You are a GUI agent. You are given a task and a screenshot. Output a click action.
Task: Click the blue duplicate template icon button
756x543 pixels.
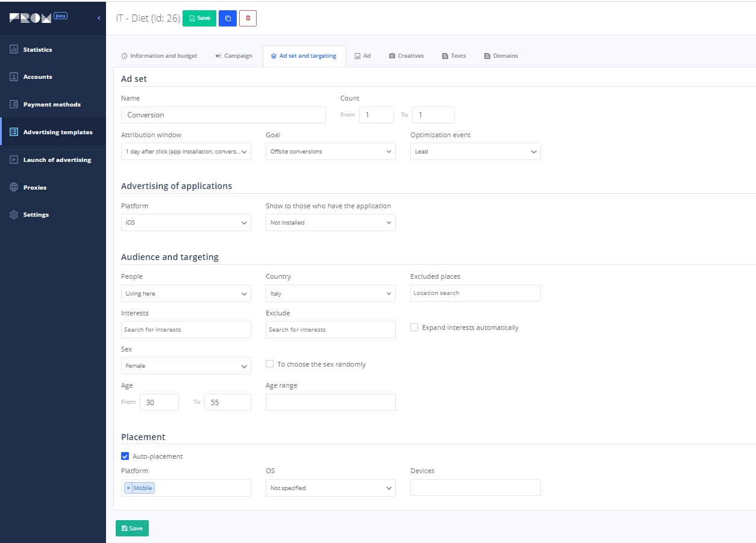pyautogui.click(x=228, y=18)
